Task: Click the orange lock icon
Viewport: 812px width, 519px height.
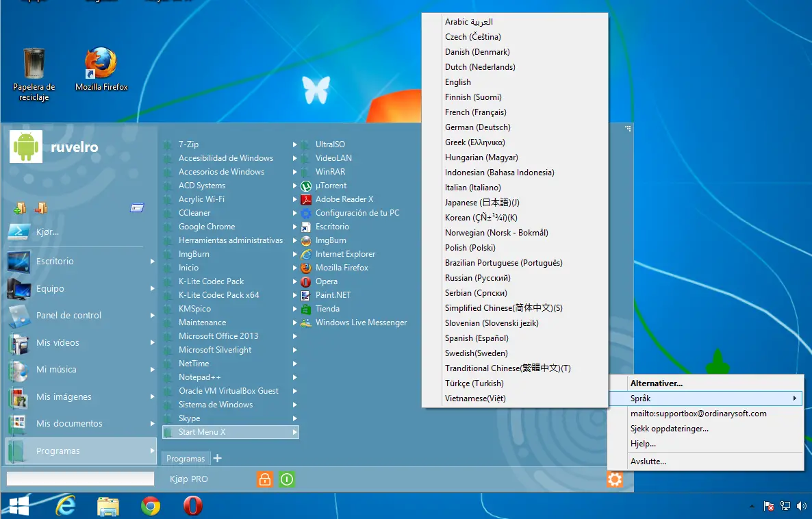Action: [264, 479]
